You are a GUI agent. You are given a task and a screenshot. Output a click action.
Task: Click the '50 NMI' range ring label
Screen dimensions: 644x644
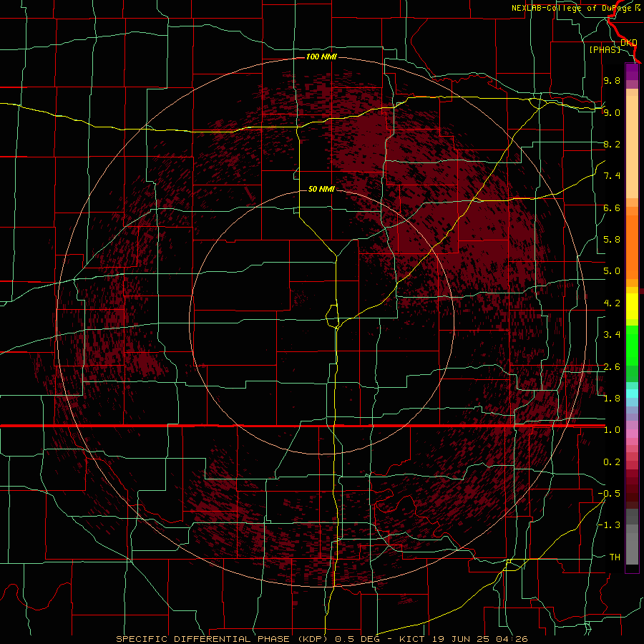point(321,189)
